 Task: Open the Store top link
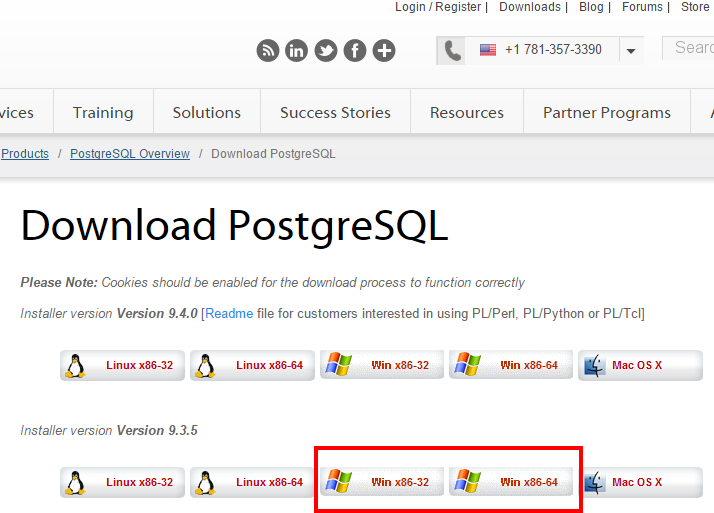(x=695, y=7)
